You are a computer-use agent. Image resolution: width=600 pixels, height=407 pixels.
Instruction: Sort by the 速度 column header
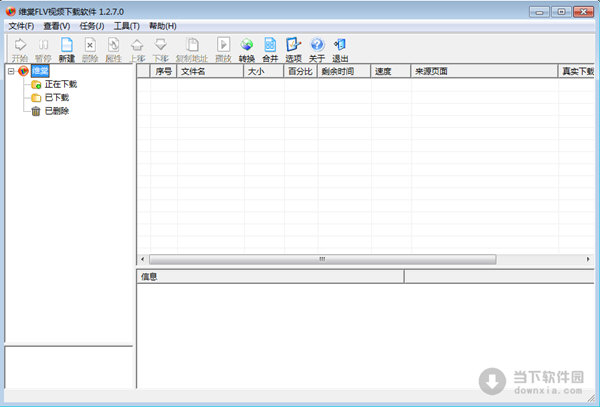click(391, 71)
